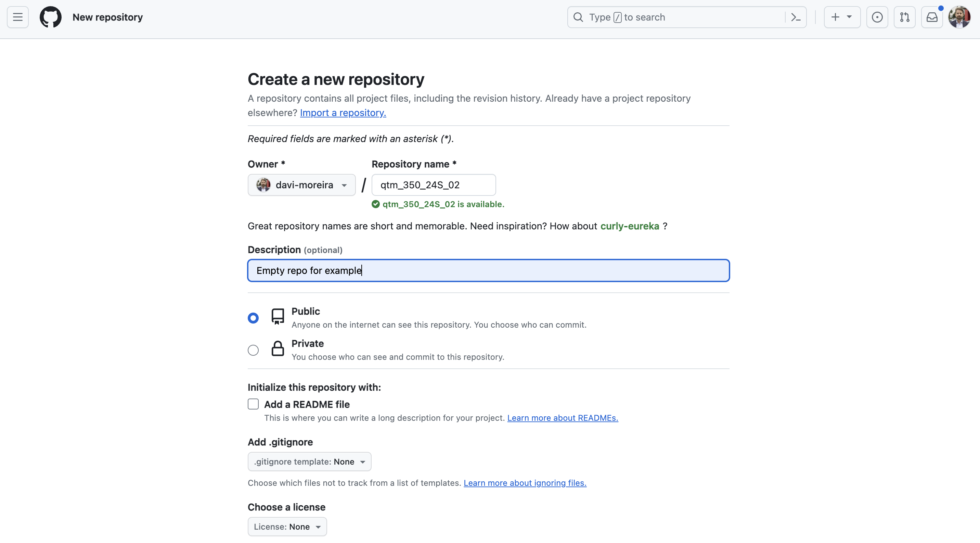Open the user profile avatar menu
980x543 pixels.
[959, 17]
